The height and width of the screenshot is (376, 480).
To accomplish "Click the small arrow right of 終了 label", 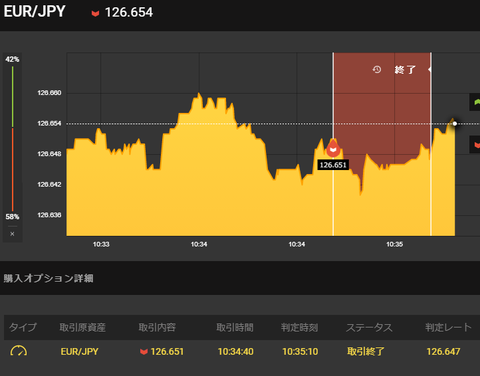I will pos(429,69).
